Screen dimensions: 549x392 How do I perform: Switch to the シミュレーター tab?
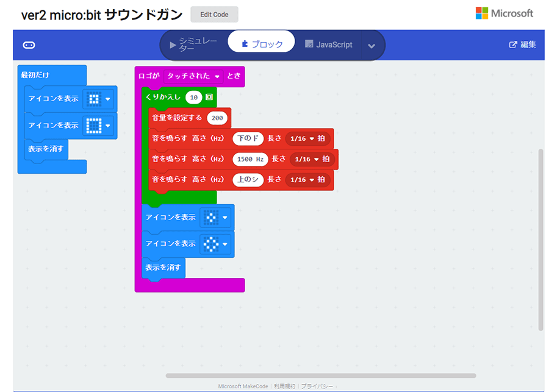tap(193, 45)
